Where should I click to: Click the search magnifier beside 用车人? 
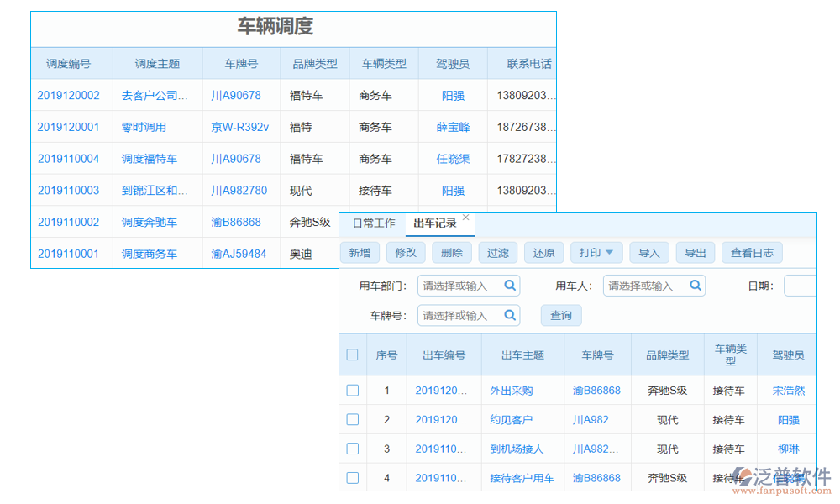[695, 286]
